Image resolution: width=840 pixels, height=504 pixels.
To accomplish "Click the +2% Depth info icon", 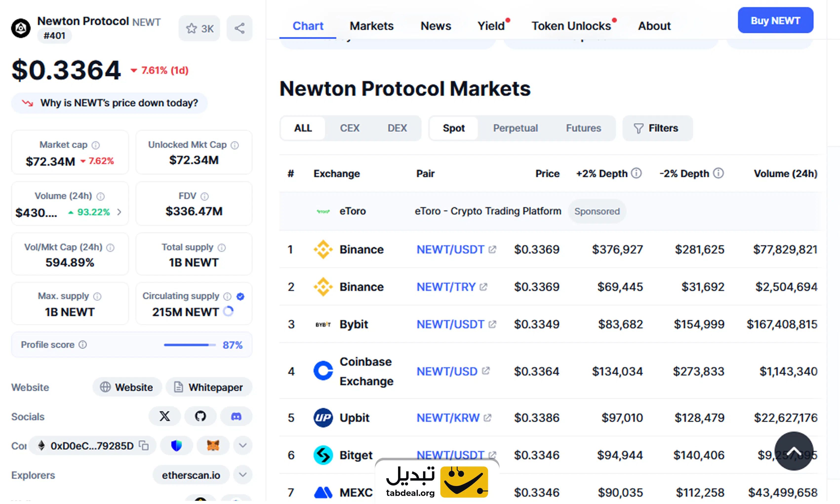I will 636,173.
